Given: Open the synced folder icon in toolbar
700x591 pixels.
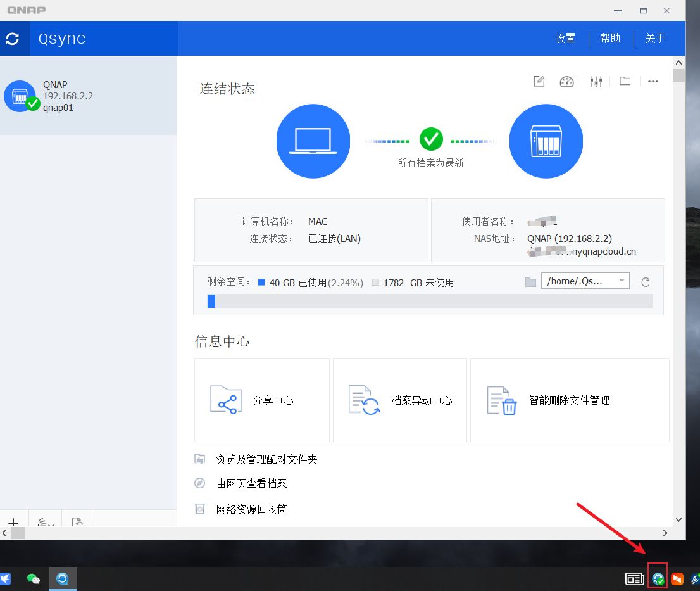Looking at the screenshot, I should (x=625, y=81).
